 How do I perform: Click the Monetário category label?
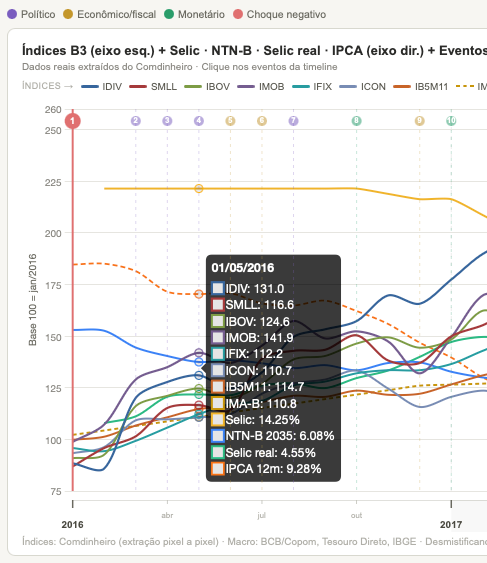(201, 14)
